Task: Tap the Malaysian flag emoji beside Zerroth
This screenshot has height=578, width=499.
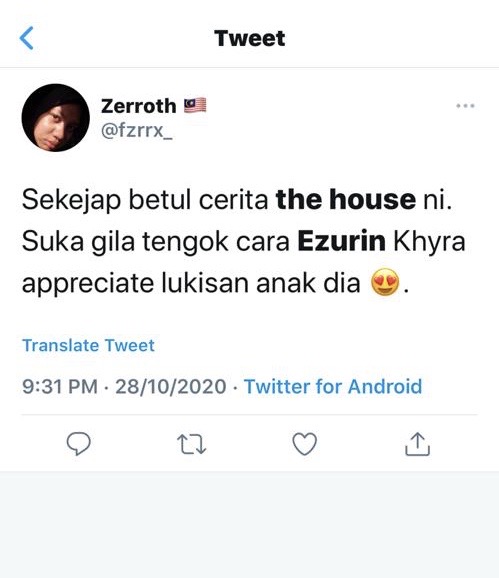Action: 195,105
